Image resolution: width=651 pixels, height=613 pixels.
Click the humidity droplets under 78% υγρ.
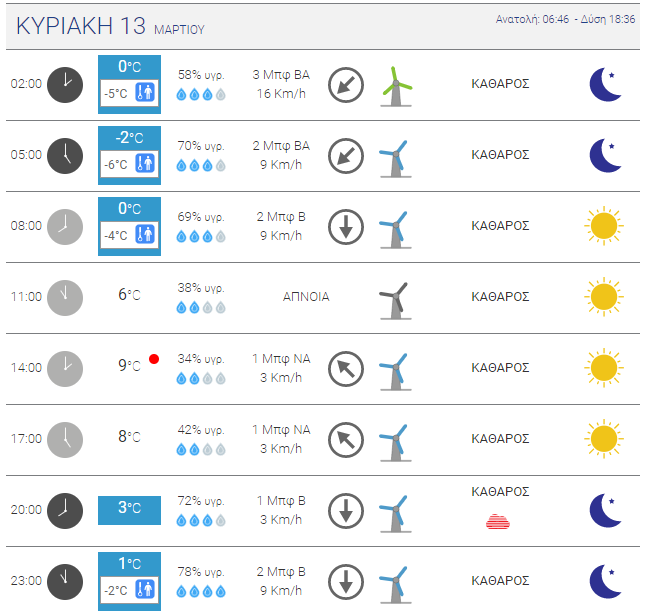point(201,591)
